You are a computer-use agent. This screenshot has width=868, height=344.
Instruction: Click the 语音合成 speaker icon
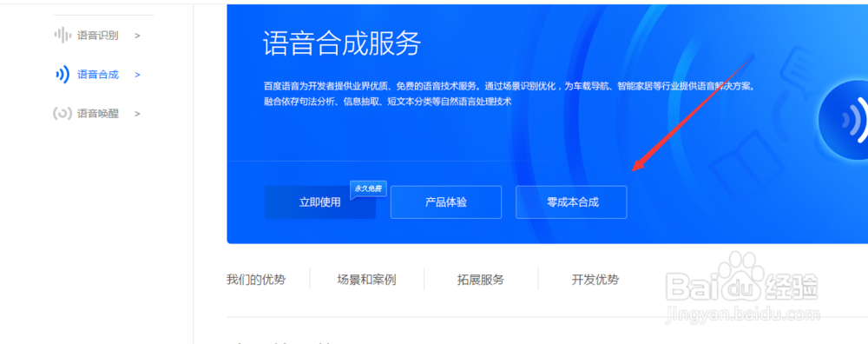point(62,74)
